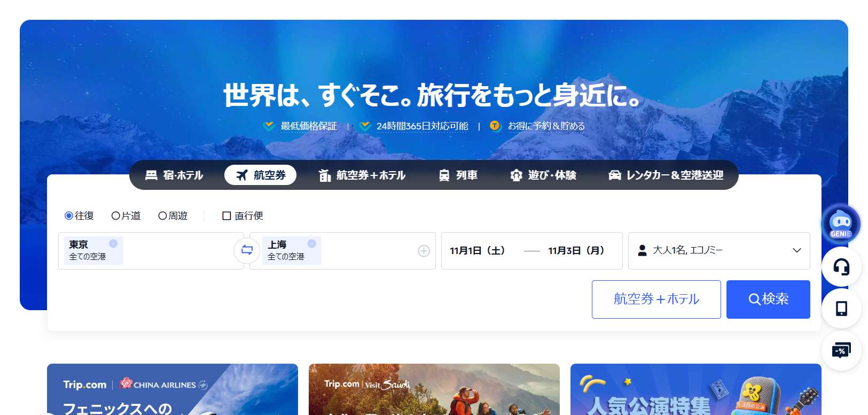Expand the 大人1名, エコノミー passenger dropdown
868x415 pixels.
719,250
